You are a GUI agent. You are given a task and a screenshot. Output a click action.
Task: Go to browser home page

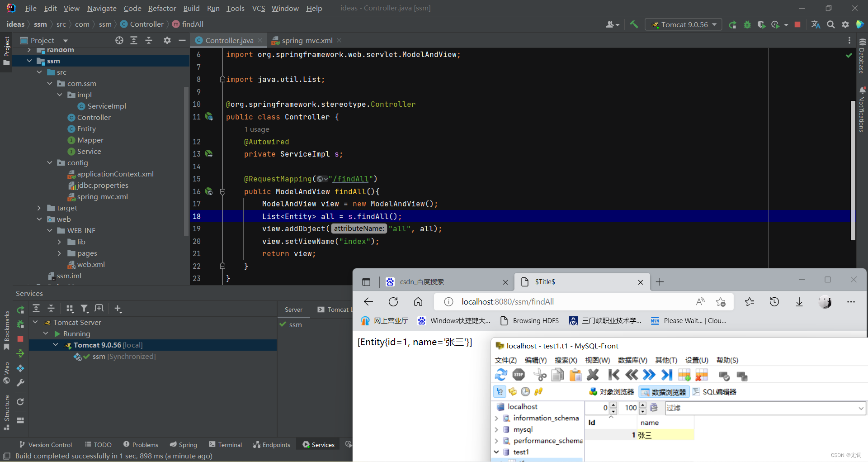(x=418, y=302)
